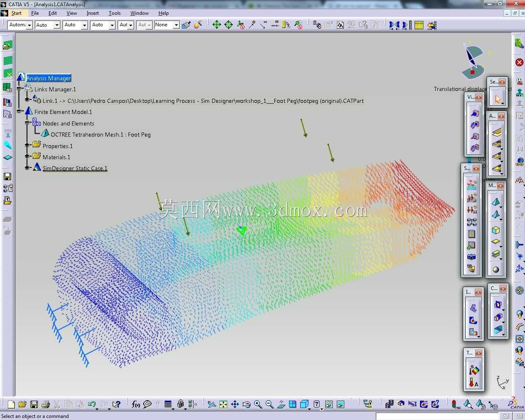Expand the SimDesigner Static Case.1 node
This screenshot has height=420, width=525.
click(27, 168)
